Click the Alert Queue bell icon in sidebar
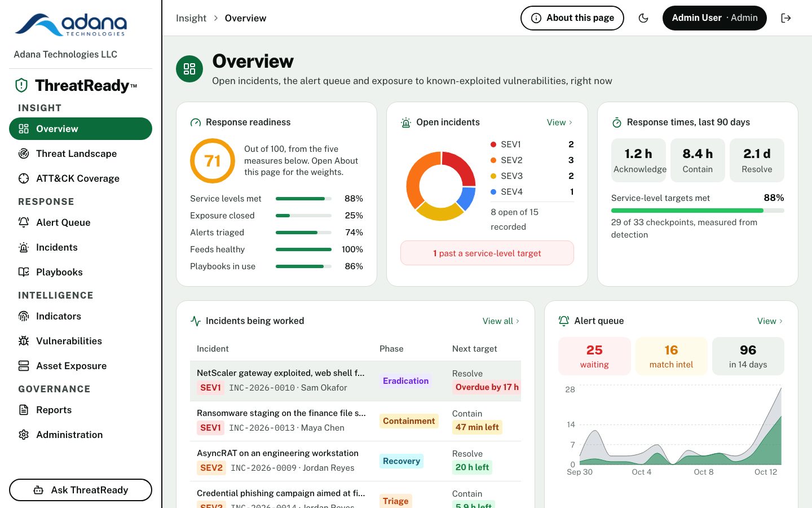 [x=24, y=222]
